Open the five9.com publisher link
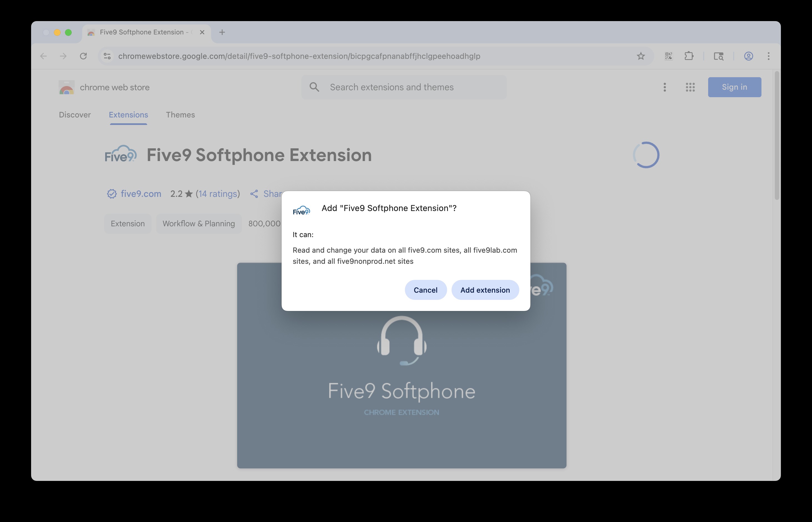Image resolution: width=812 pixels, height=522 pixels. click(141, 194)
